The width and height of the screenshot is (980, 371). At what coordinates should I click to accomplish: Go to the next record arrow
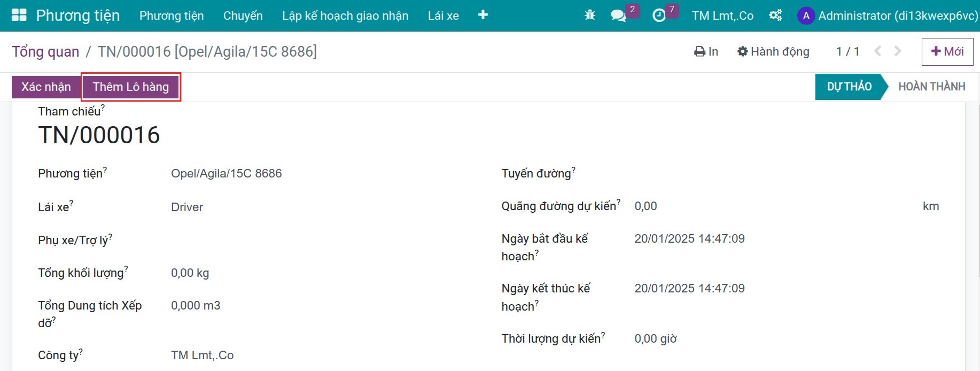click(x=898, y=51)
